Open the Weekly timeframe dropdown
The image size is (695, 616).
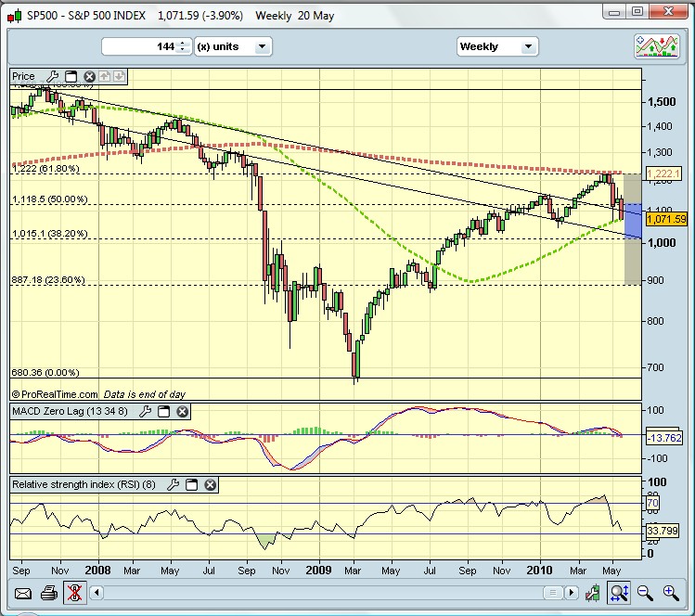coord(497,46)
